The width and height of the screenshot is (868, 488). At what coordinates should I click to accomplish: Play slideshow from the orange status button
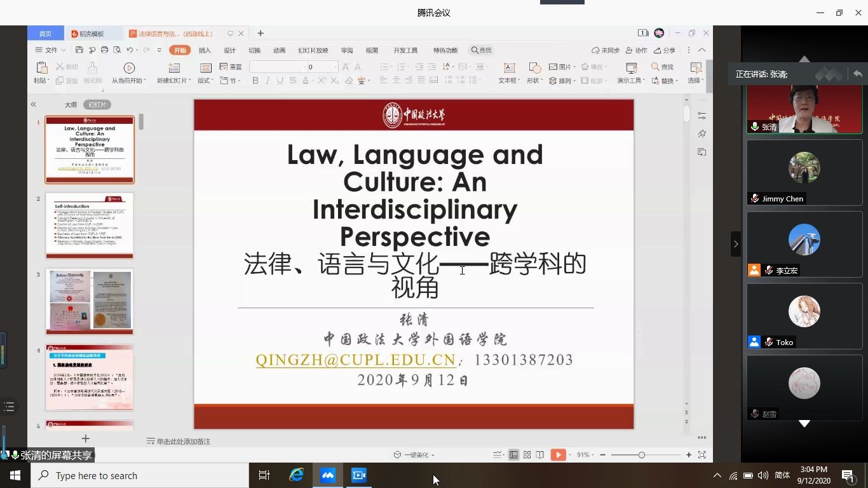click(x=558, y=455)
